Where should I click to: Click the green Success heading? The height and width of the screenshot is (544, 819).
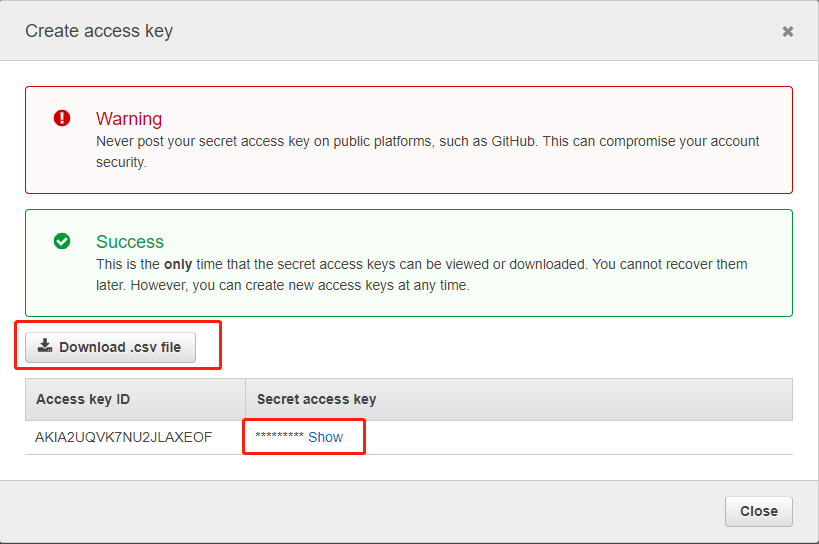[130, 242]
